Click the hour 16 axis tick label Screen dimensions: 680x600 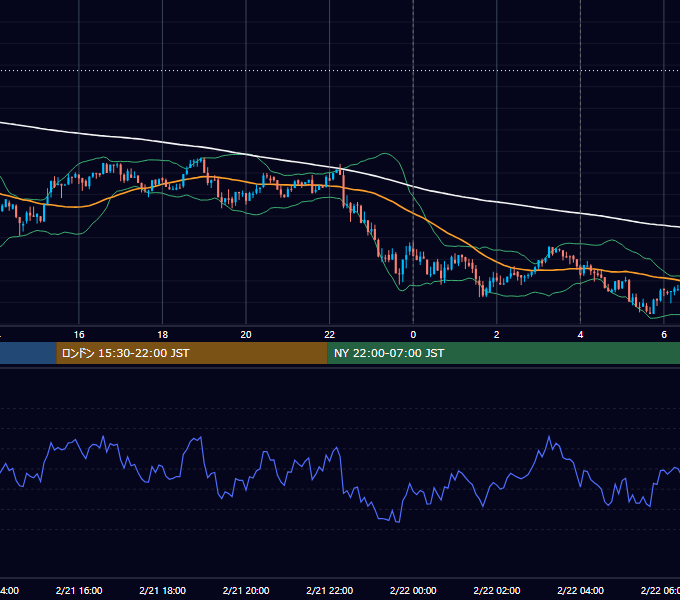79,335
